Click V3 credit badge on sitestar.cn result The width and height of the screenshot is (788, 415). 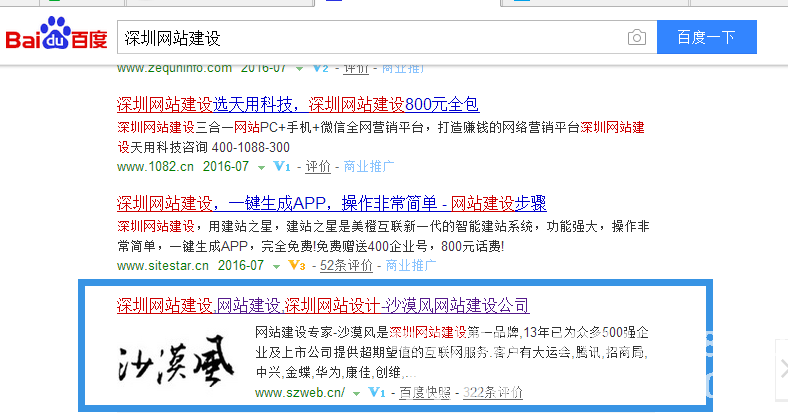pos(297,265)
